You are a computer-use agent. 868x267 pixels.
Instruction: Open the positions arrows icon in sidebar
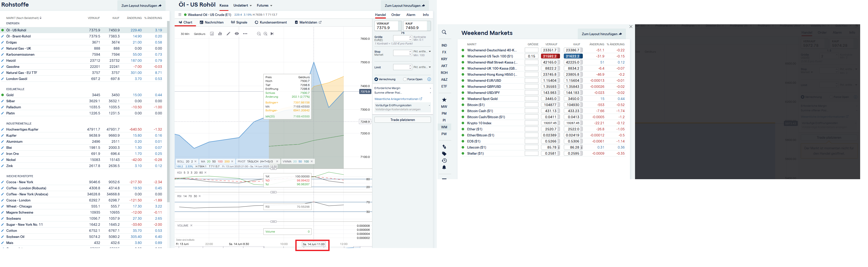[444, 147]
